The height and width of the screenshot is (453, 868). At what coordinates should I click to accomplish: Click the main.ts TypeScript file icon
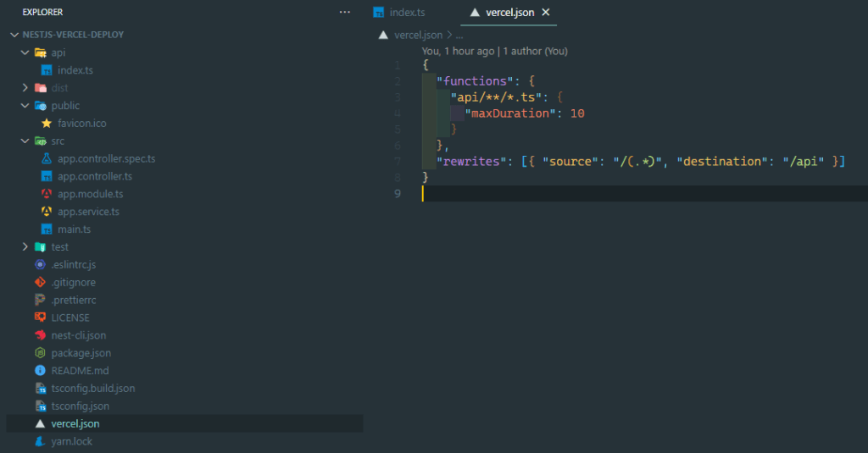(x=47, y=229)
